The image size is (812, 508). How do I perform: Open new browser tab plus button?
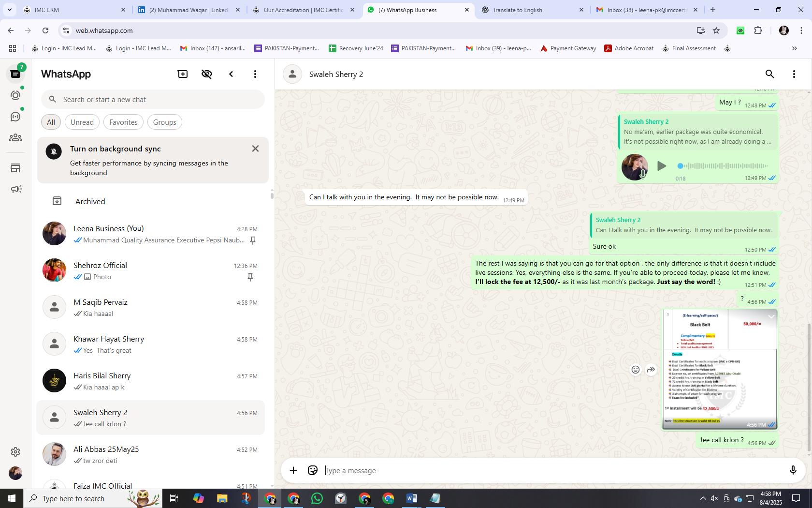point(713,10)
